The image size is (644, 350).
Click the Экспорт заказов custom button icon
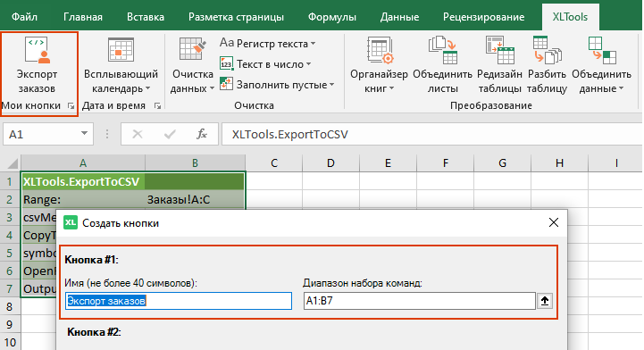click(37, 50)
